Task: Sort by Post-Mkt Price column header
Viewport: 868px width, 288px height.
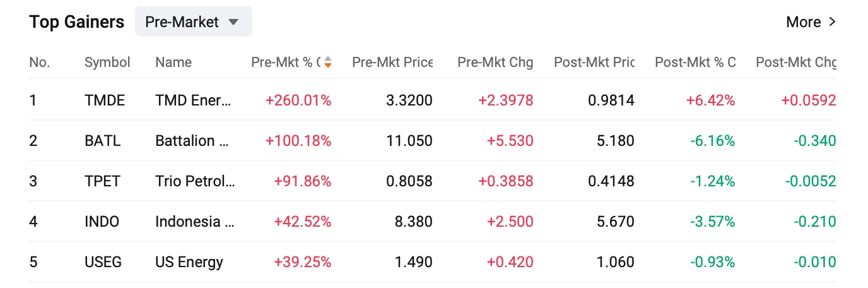Action: (x=594, y=62)
